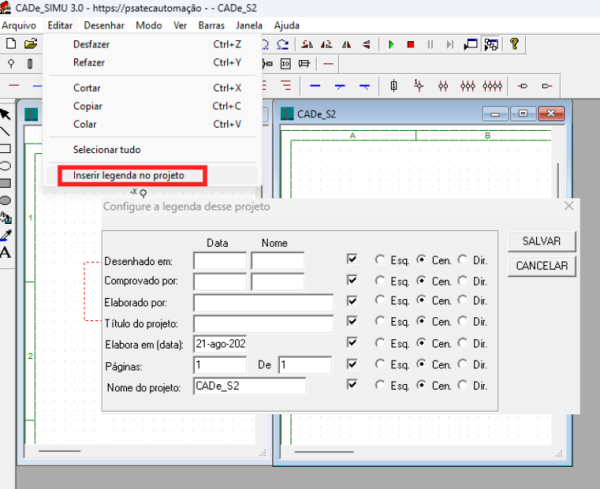Click the Elaborado por input field
This screenshot has height=489, width=600.
coord(263,302)
